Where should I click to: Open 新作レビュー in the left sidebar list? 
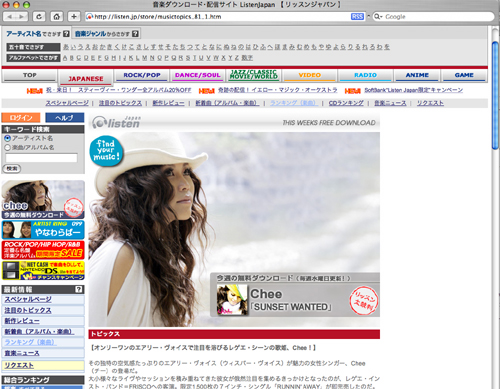[22, 321]
